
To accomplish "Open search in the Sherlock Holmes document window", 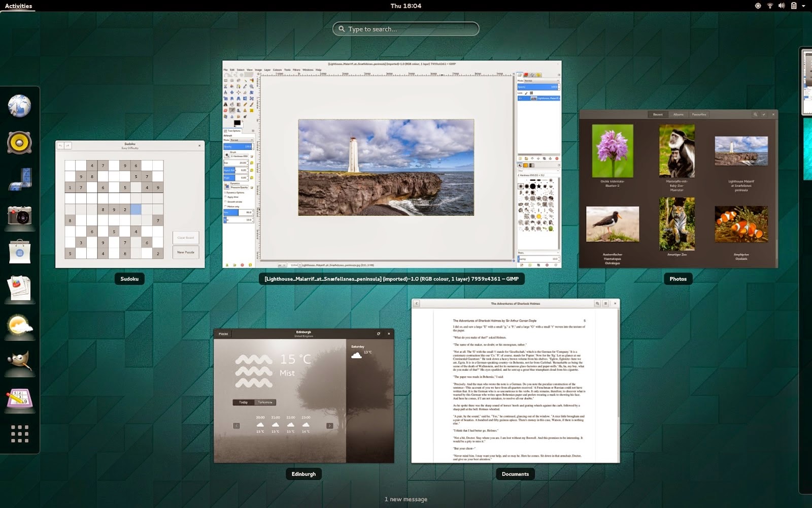I will click(597, 303).
